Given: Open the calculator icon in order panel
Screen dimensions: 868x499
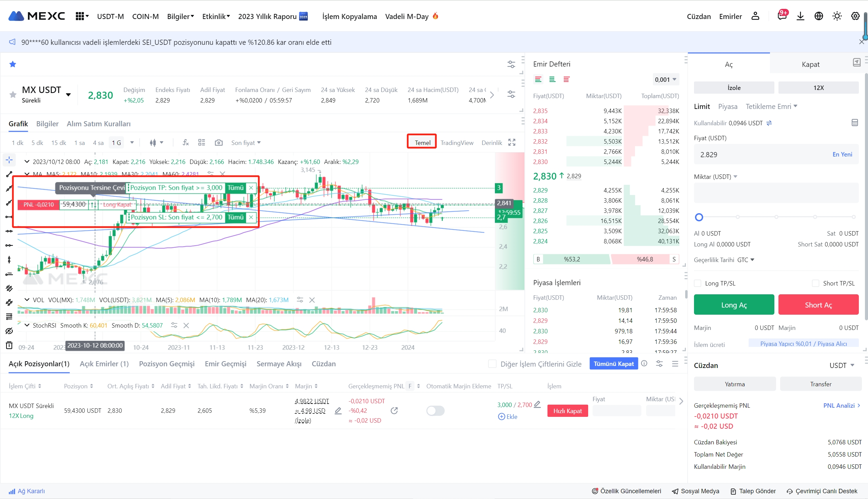Looking at the screenshot, I should click(x=855, y=123).
